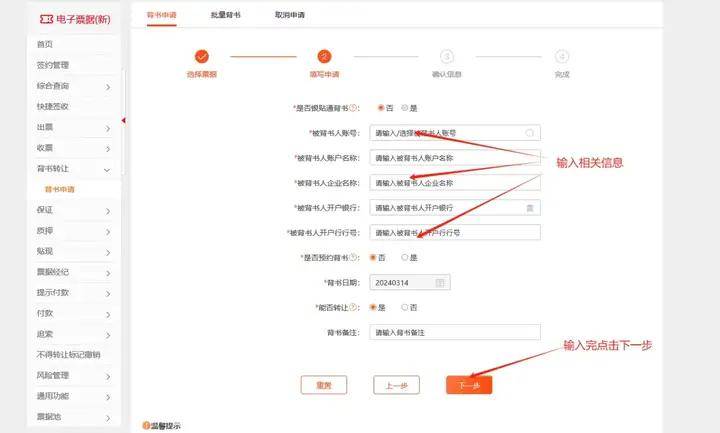Click the sidebar collapse arrow handle
The width and height of the screenshot is (720, 433).
pyautogui.click(x=123, y=121)
